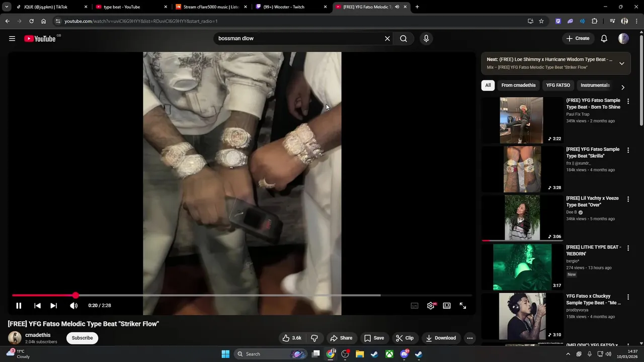
Task: Skip to the next video
Action: pos(53,306)
